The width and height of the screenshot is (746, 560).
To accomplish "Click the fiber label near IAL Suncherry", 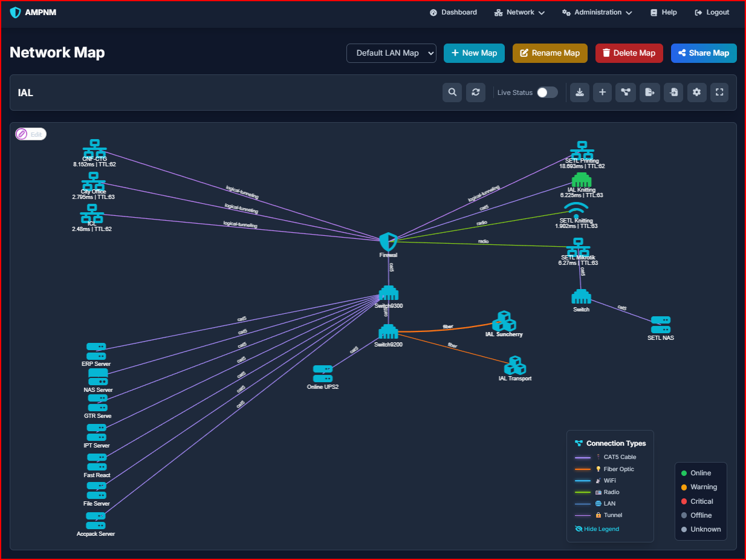I will click(448, 326).
